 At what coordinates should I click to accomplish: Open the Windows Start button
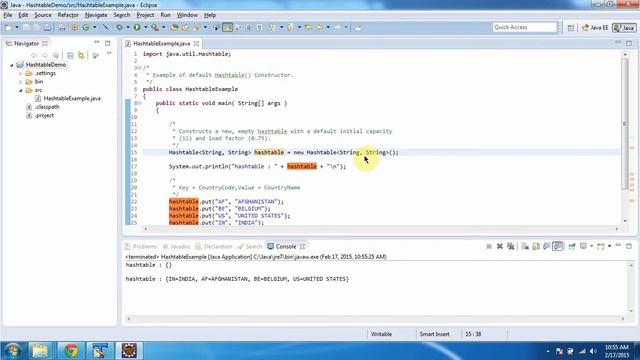pos(12,351)
